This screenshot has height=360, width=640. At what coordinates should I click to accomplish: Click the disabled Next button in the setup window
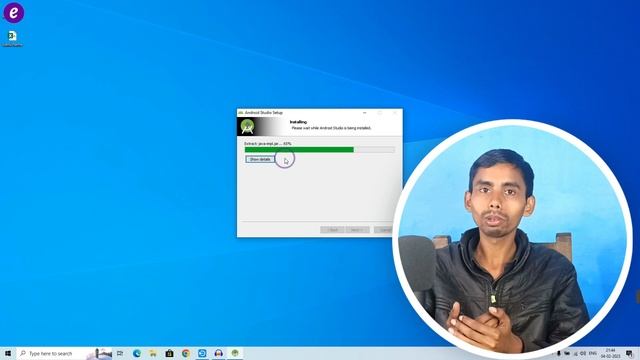357,230
